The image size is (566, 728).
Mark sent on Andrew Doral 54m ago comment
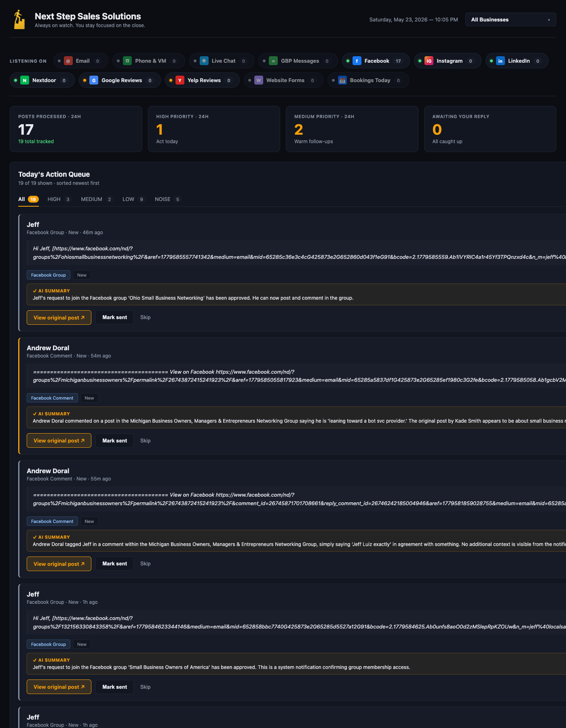pos(115,440)
